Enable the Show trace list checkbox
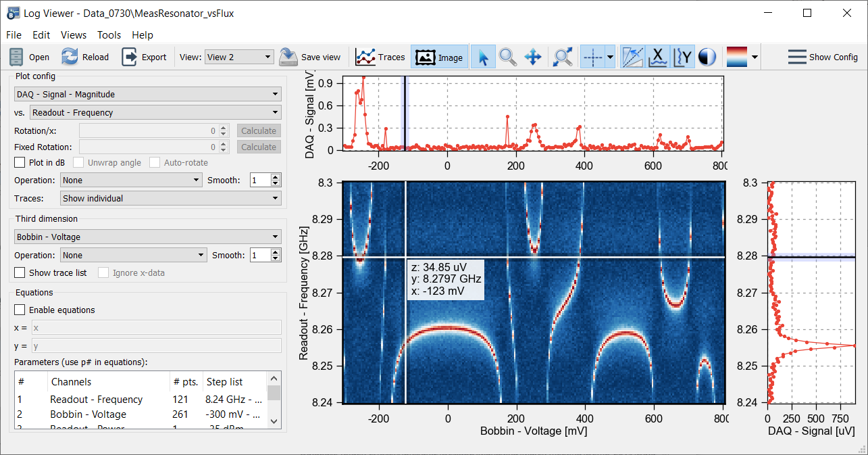868x455 pixels. pyautogui.click(x=20, y=272)
